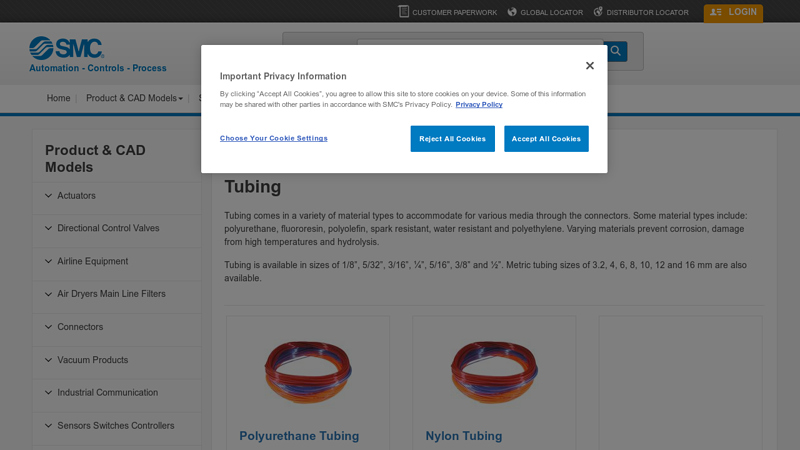Screen dimensions: 800x450
Task: Click the SMC logo
Action: click(66, 48)
